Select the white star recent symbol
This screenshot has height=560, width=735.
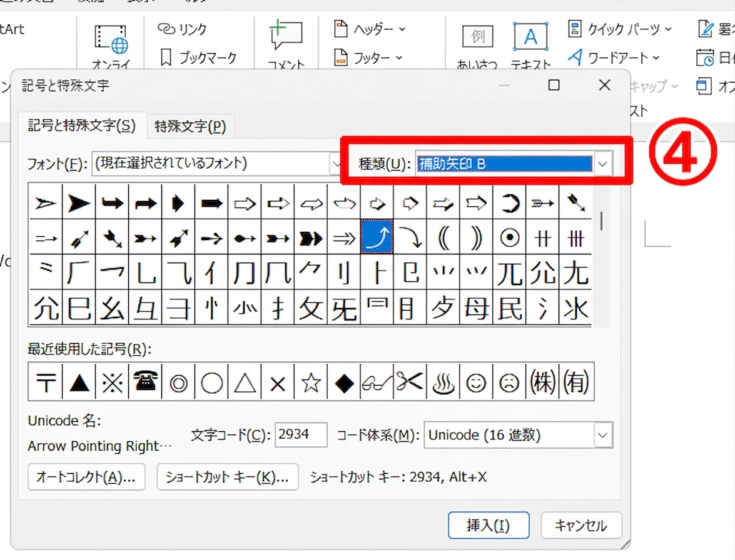tap(311, 381)
